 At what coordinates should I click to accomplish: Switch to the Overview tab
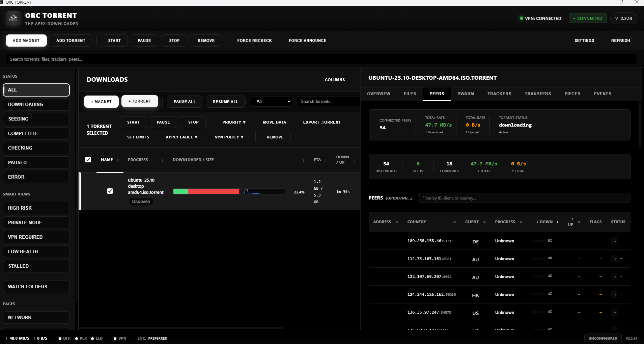[379, 94]
